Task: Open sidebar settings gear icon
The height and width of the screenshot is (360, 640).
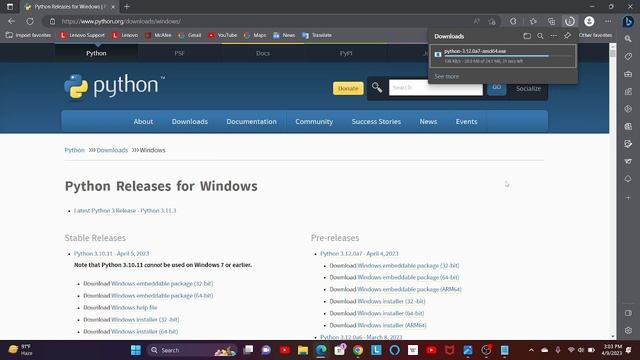Action: click(x=628, y=331)
